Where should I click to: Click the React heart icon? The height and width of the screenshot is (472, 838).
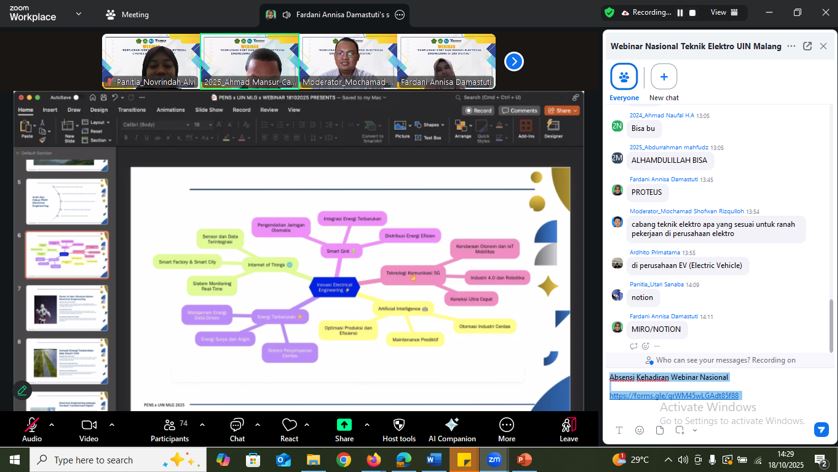pos(289,425)
